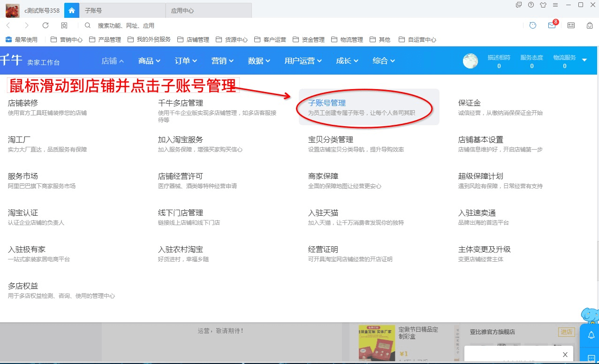The image size is (599, 364).
Task: Click the 最常使用 briefcase bookmark
Action: click(22, 39)
